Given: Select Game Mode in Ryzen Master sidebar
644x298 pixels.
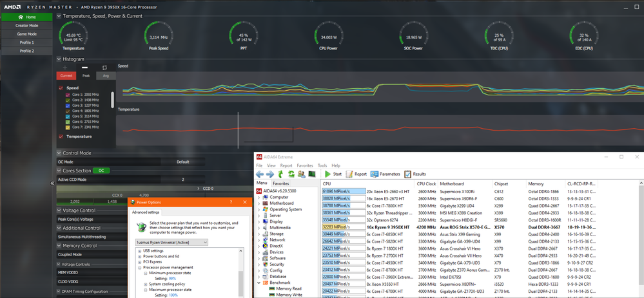Looking at the screenshot, I should [x=26, y=34].
